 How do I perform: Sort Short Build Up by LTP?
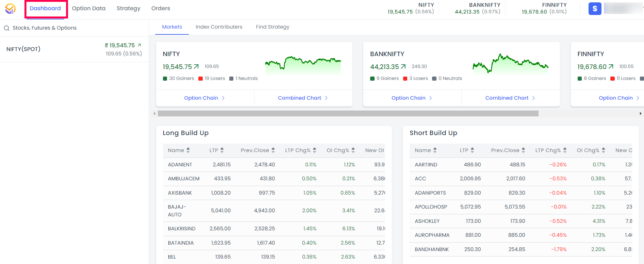click(x=473, y=150)
